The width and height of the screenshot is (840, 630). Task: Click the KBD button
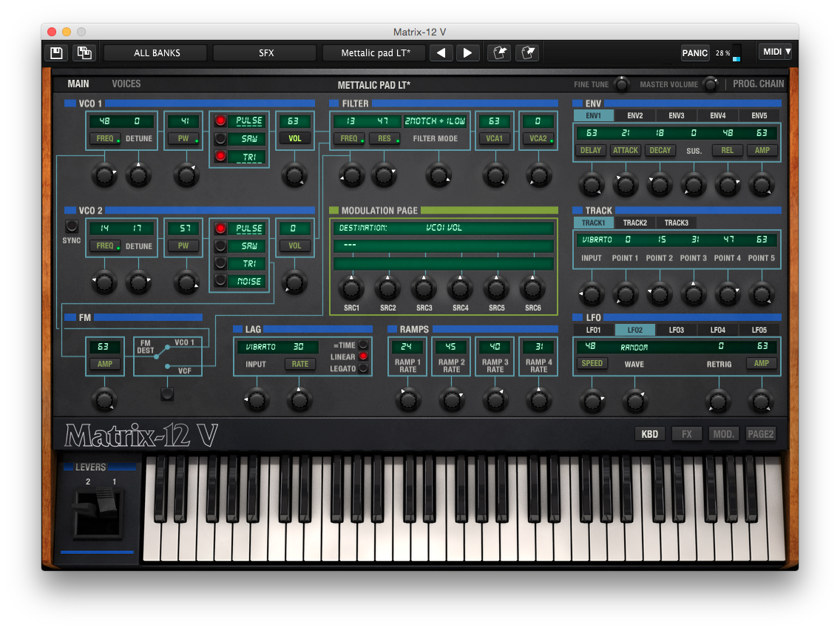coord(650,434)
